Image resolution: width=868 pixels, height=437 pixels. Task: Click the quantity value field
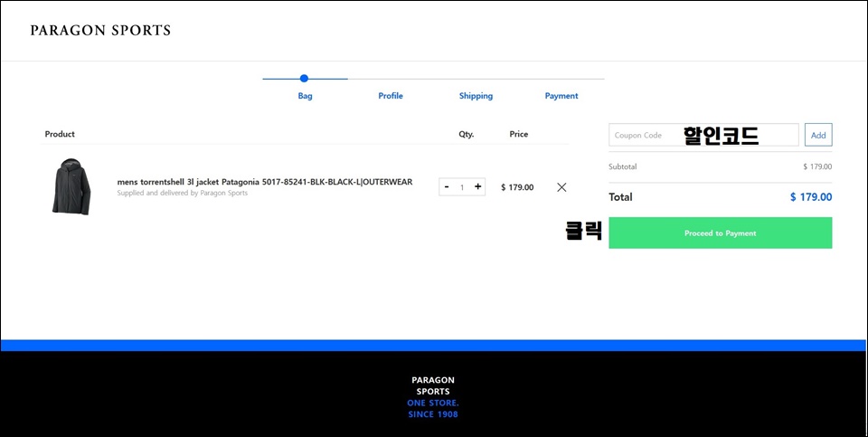pyautogui.click(x=462, y=188)
